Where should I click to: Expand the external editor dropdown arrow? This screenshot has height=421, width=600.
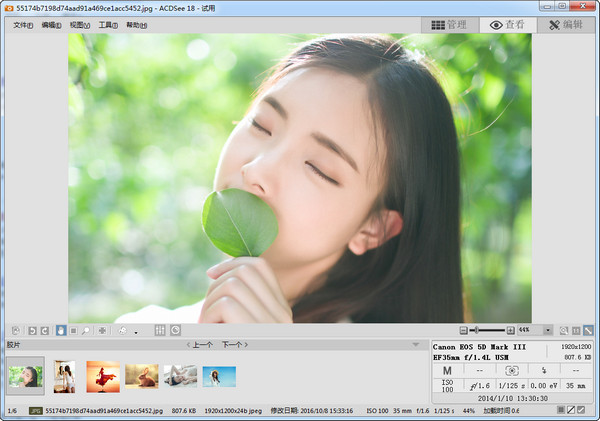click(134, 331)
